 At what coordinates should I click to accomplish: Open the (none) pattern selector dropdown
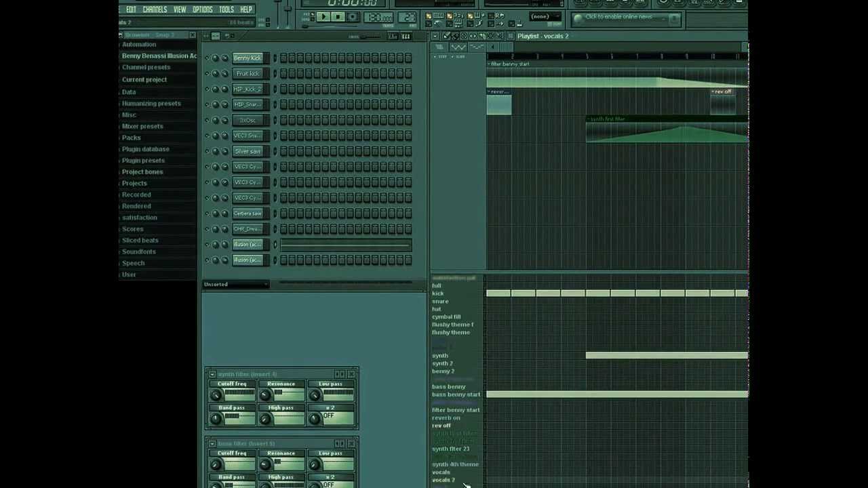545,17
